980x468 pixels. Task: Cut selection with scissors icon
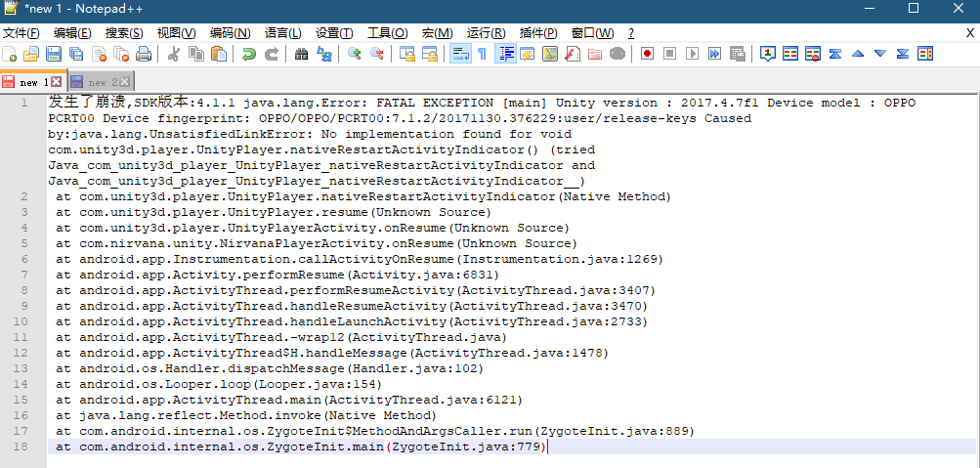[x=174, y=55]
